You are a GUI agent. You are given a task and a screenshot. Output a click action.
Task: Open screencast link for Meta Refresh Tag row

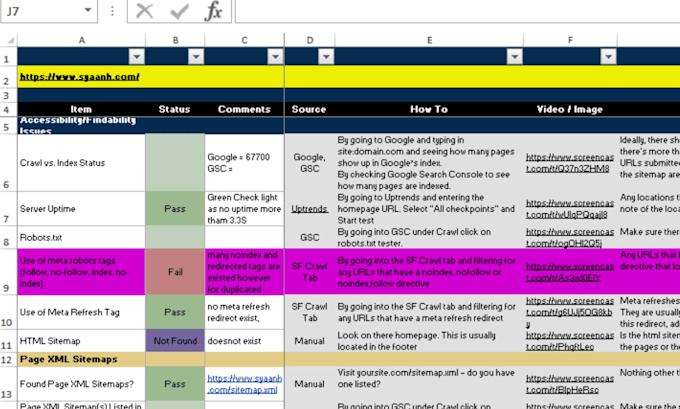(x=570, y=312)
